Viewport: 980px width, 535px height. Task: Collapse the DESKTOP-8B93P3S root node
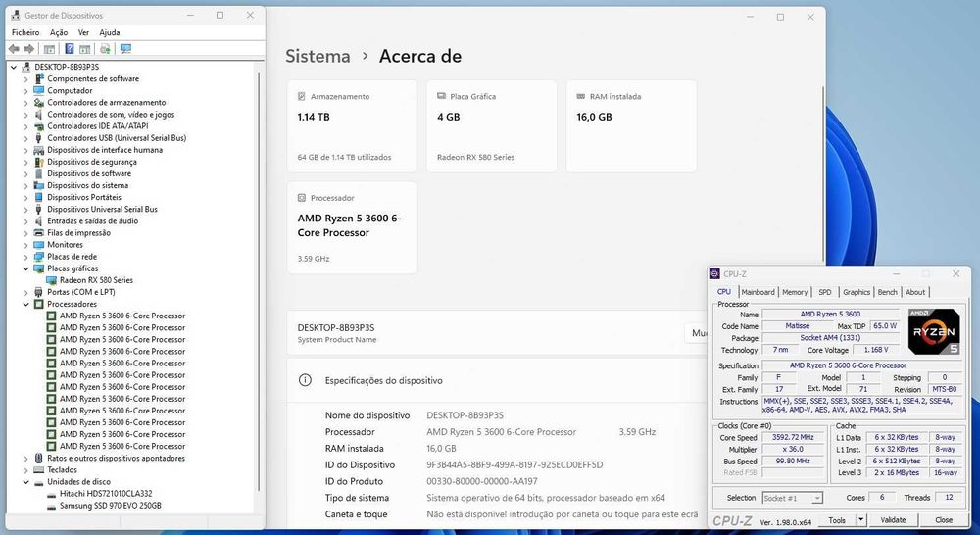click(14, 67)
